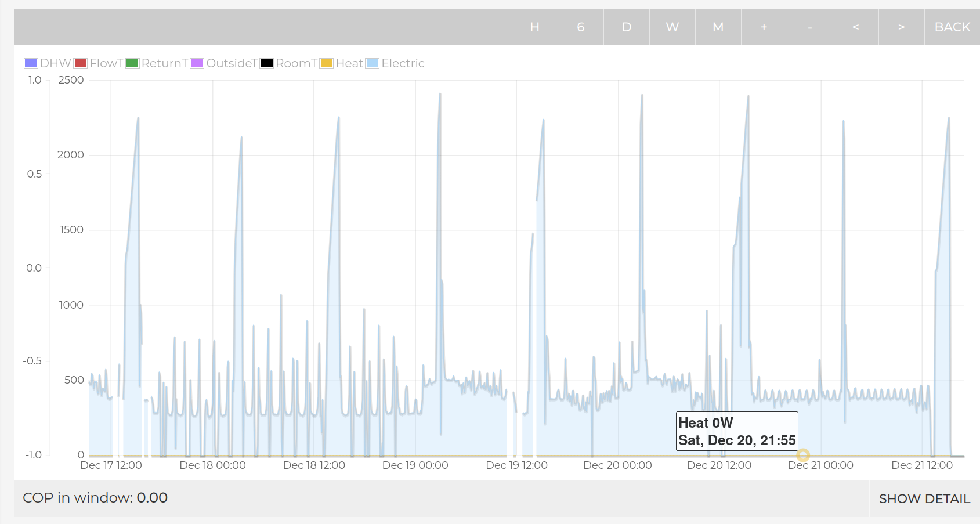Toggle the Heat series yellow swatch
980x524 pixels.
327,63
